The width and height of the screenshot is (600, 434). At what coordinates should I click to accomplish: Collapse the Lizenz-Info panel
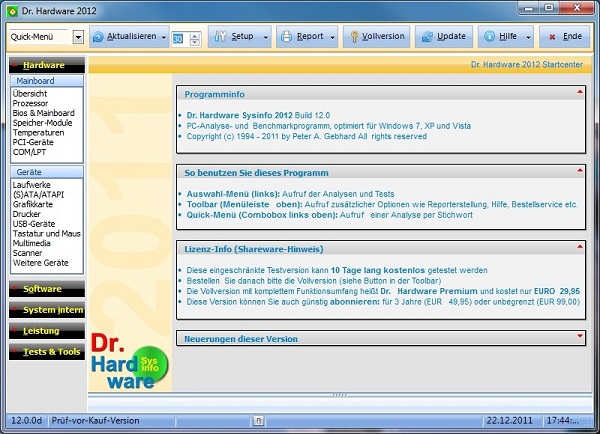[x=580, y=247]
